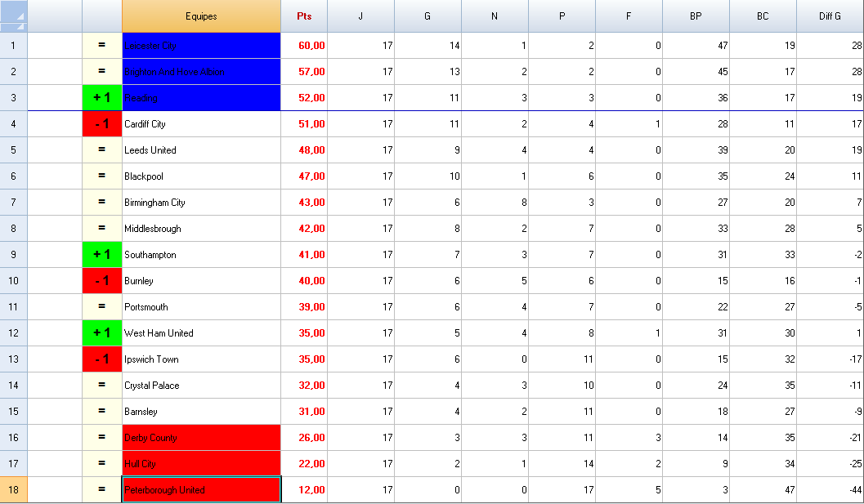Image resolution: width=864 pixels, height=504 pixels.
Task: Select Derby County's 26,00 points cell
Action: coord(304,437)
